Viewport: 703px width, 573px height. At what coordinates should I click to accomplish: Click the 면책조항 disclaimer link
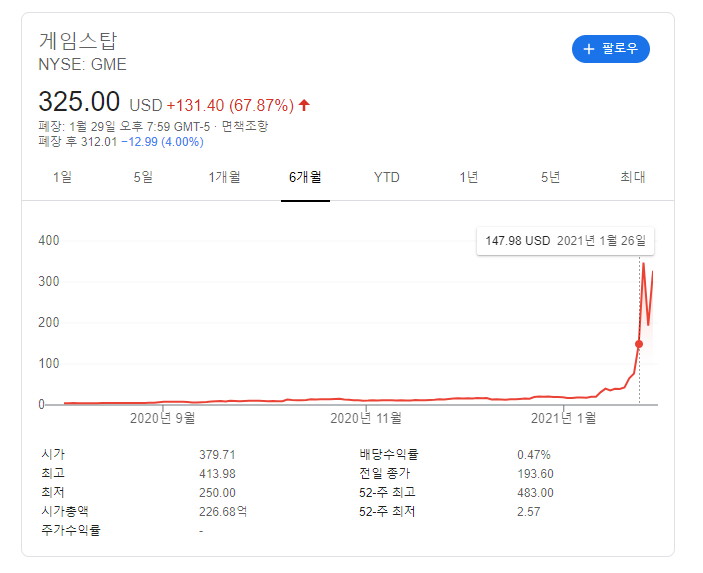245,126
